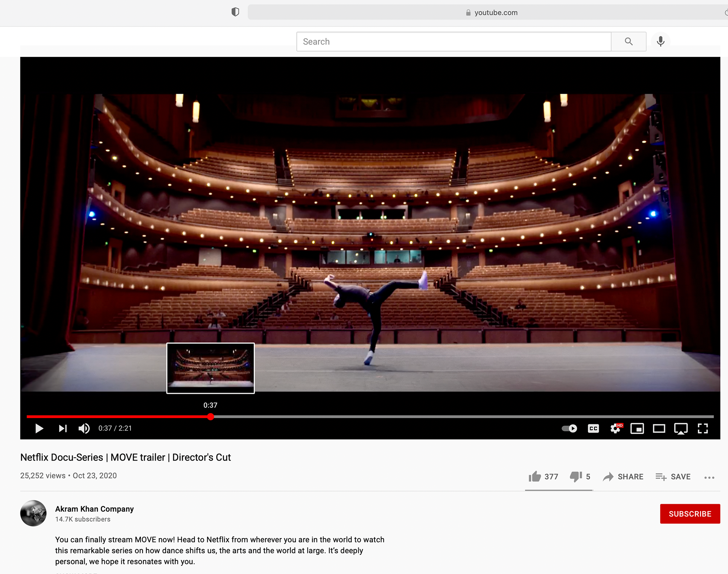Screen dimensions: 728x574
Task: Play the video
Action: click(39, 428)
